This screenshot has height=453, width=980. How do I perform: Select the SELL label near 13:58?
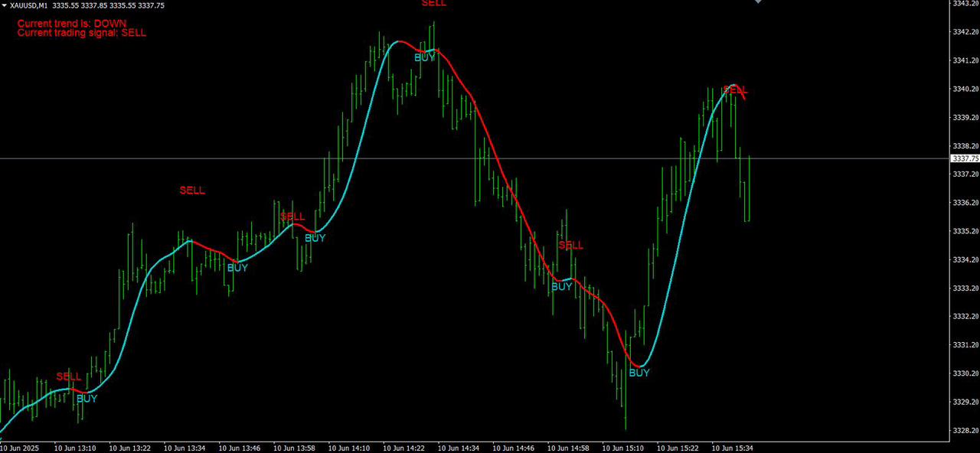coord(292,217)
